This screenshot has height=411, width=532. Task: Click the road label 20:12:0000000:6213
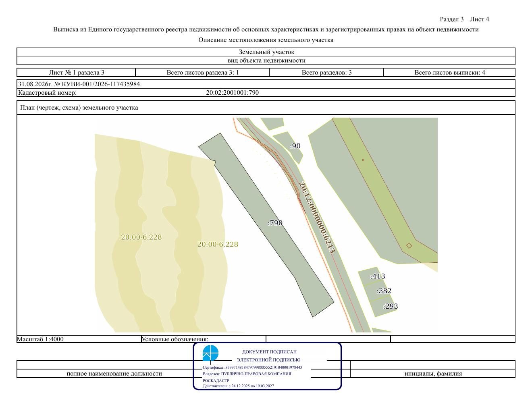click(x=317, y=217)
